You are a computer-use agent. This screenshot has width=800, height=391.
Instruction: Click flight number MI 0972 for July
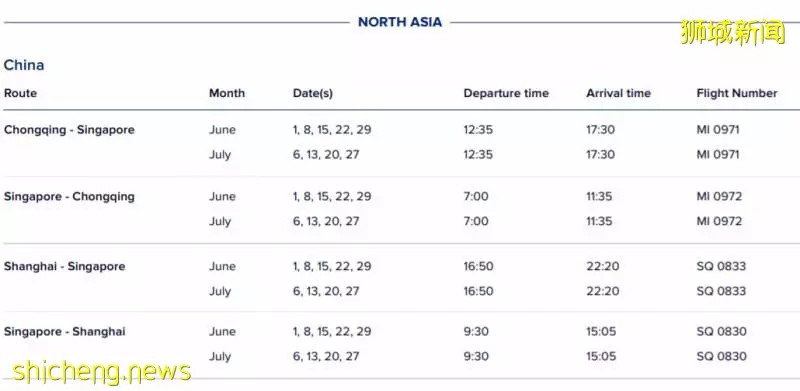(x=719, y=222)
